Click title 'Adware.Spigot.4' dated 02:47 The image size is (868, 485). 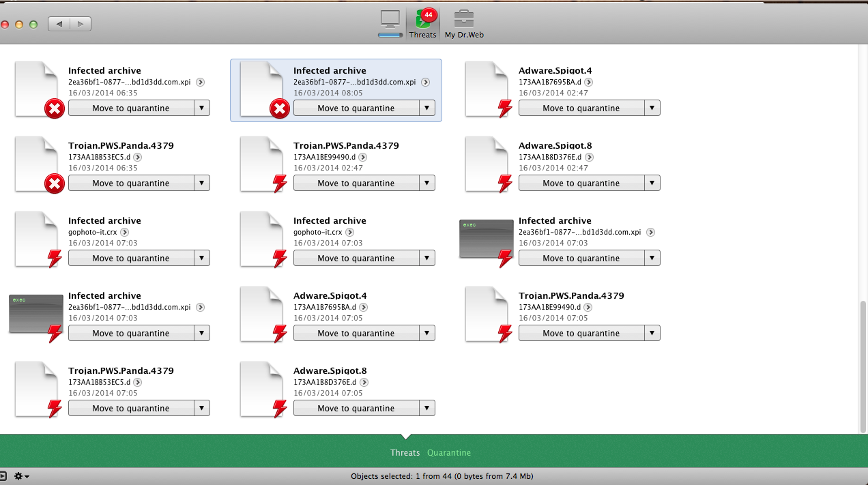click(555, 70)
